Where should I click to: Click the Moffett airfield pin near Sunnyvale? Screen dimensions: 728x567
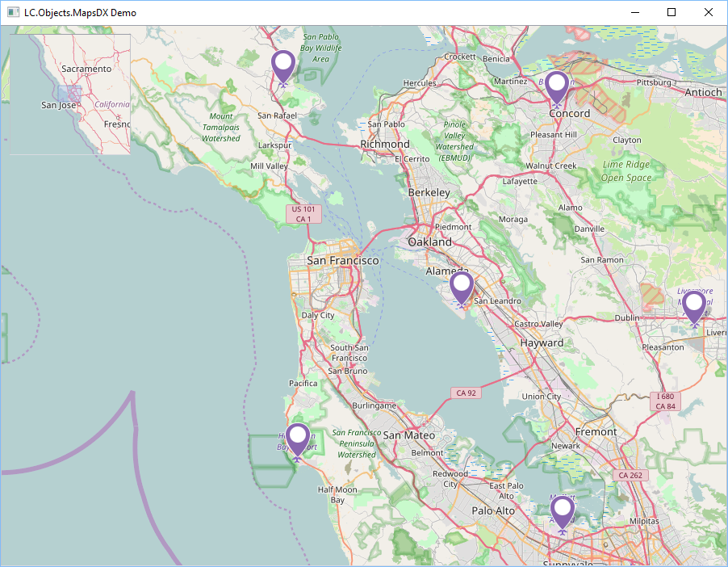tap(563, 512)
